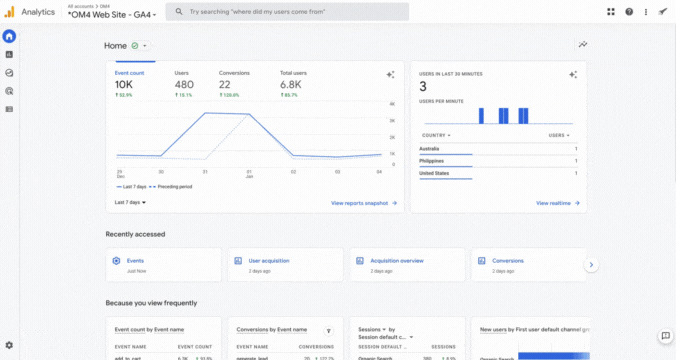The width and height of the screenshot is (676, 360).
Task: Open the feedback icon at bottom right
Action: tap(666, 336)
